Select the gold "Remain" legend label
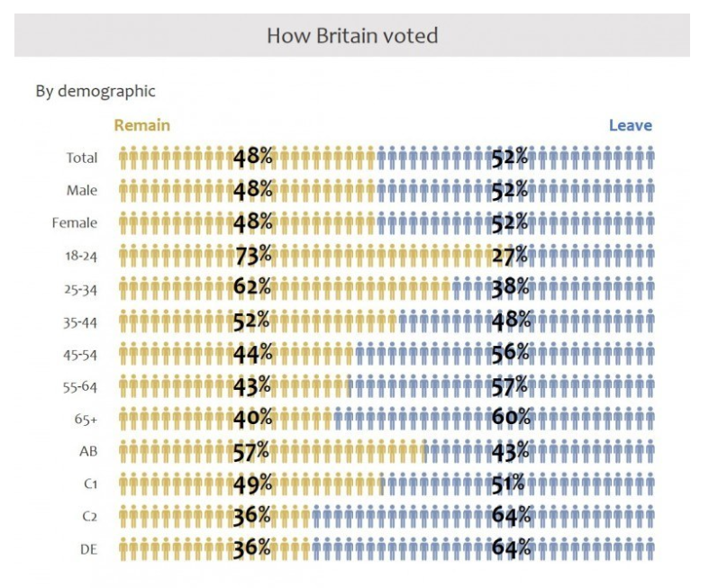709x588 pixels. (x=141, y=125)
